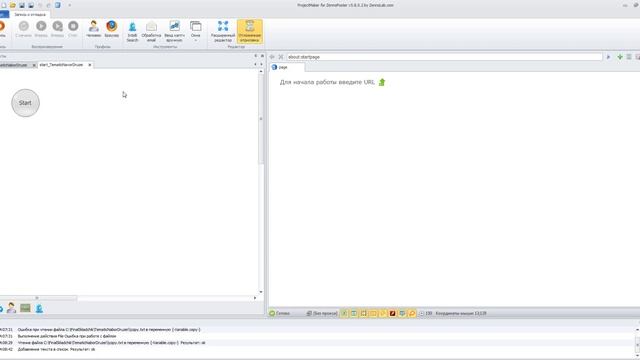Viewport: 640px width, 360px height.
Task: Click the canvas horizontal scrollbar right arrow
Action: point(255,298)
